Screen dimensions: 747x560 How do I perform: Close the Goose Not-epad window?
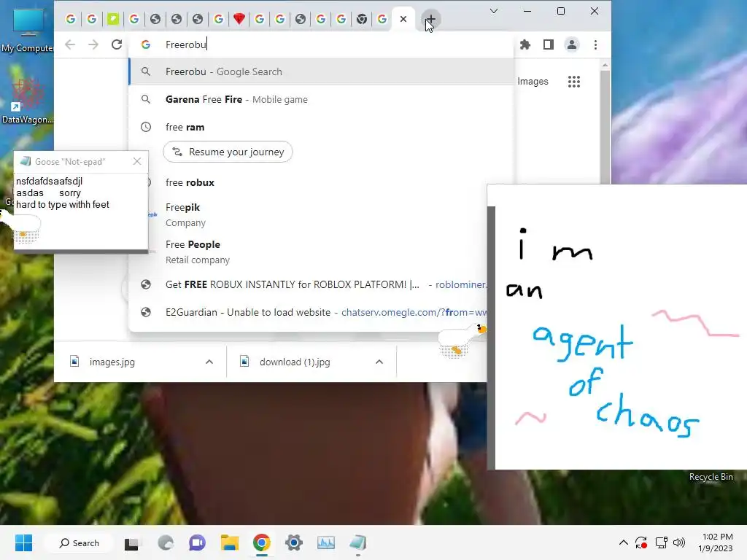pyautogui.click(x=137, y=161)
